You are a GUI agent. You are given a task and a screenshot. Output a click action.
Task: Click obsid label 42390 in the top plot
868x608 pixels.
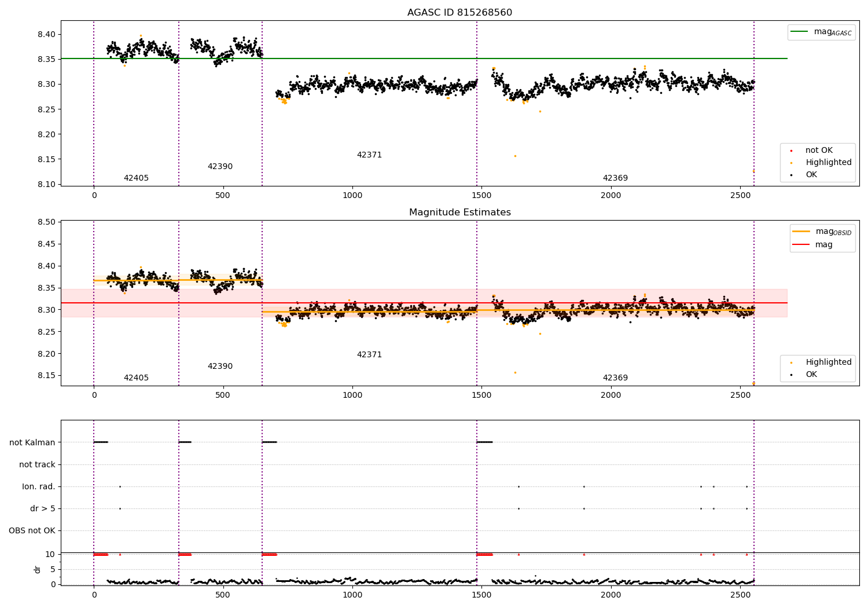220,167
